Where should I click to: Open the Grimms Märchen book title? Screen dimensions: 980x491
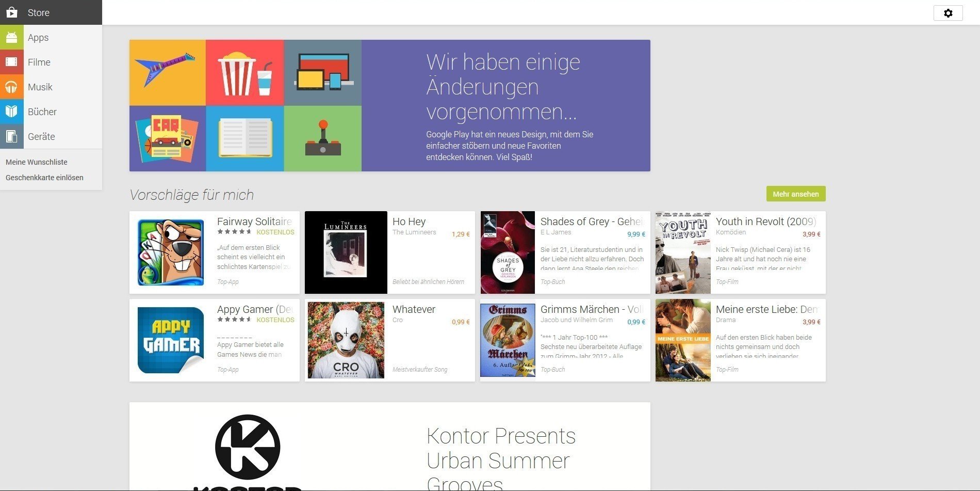tap(592, 309)
